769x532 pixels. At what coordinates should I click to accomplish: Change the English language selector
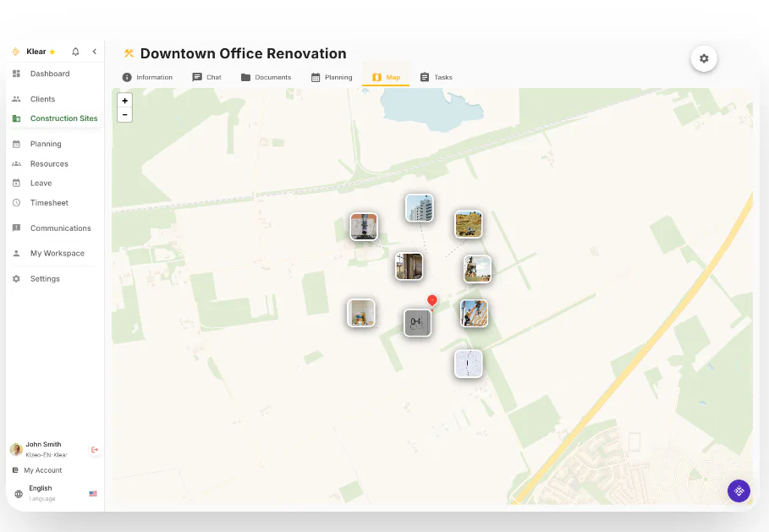tap(54, 493)
